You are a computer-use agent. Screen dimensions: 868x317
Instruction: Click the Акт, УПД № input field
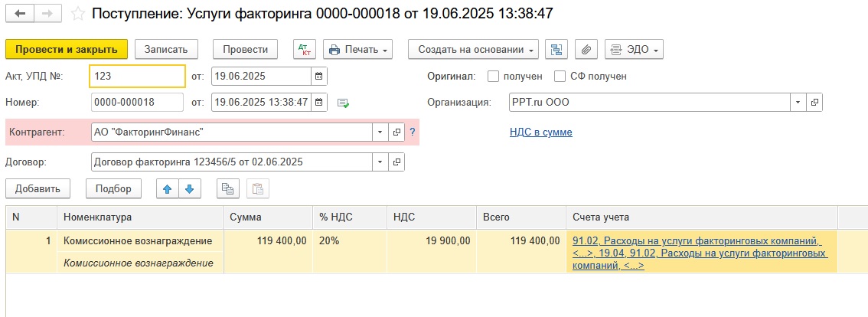(137, 77)
